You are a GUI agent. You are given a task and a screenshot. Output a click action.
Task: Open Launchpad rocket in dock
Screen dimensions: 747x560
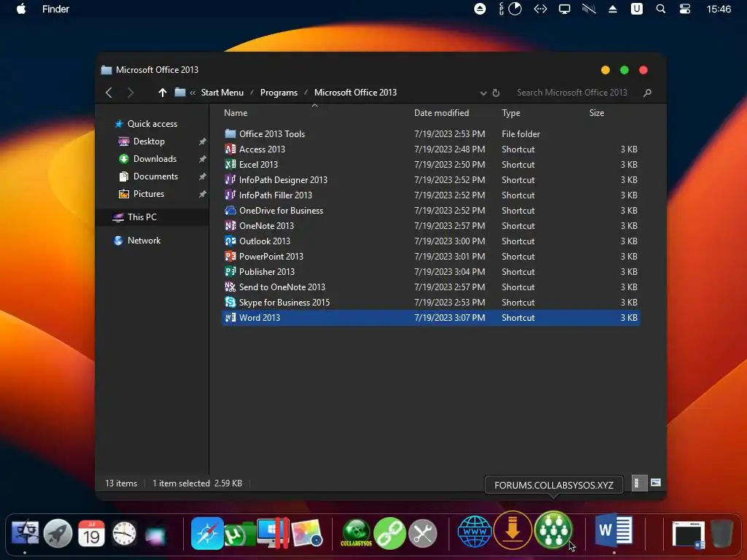(x=58, y=533)
